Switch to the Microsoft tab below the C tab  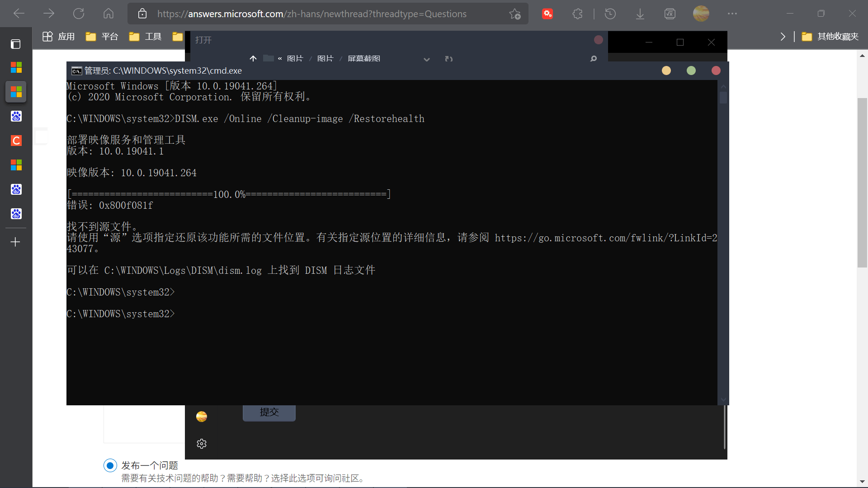pos(16,165)
